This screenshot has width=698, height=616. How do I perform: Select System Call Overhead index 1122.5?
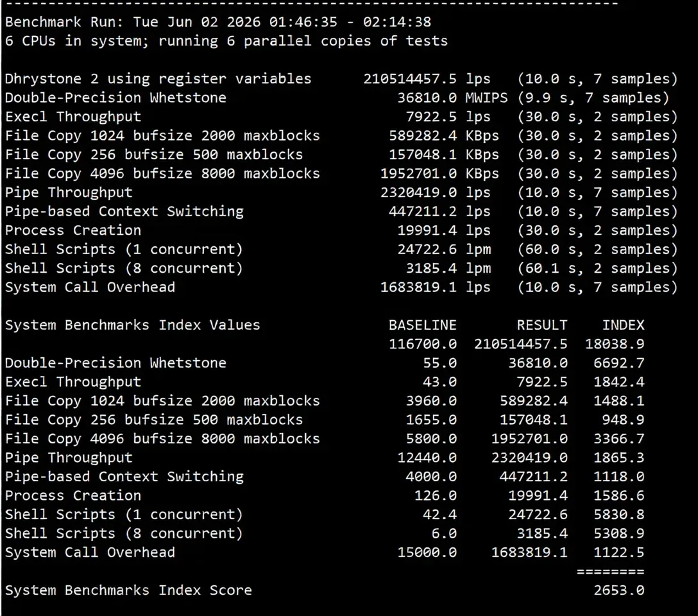[x=618, y=552]
